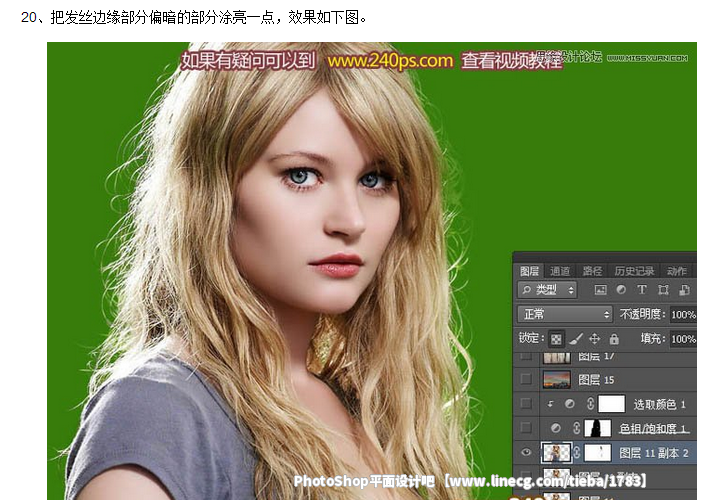Click the clipping arrow on 选取颜色 1
The height and width of the screenshot is (500, 702).
(x=550, y=405)
